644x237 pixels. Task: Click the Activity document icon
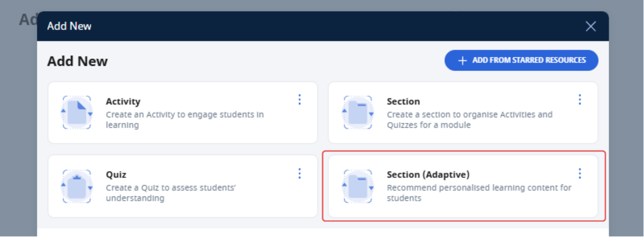[77, 112]
